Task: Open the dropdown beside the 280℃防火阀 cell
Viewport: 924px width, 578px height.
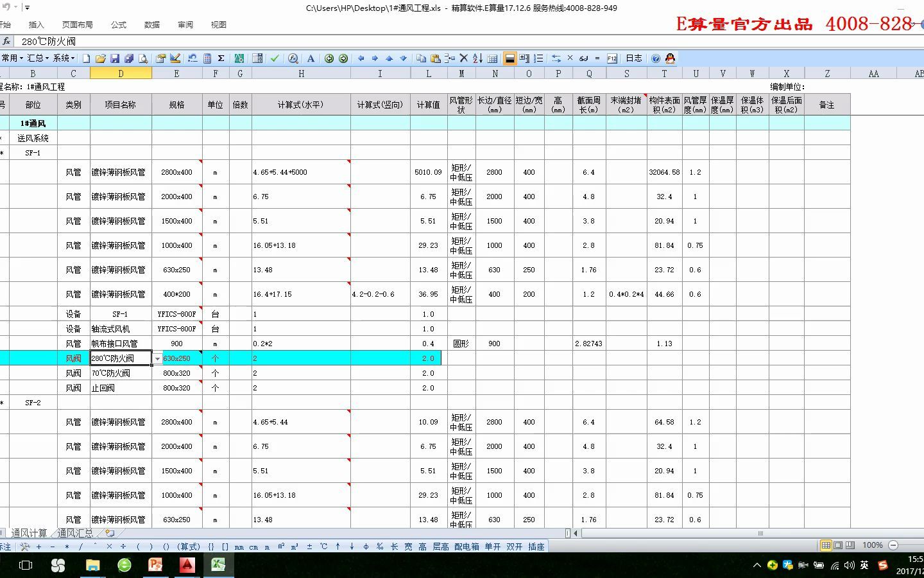Action: [157, 358]
